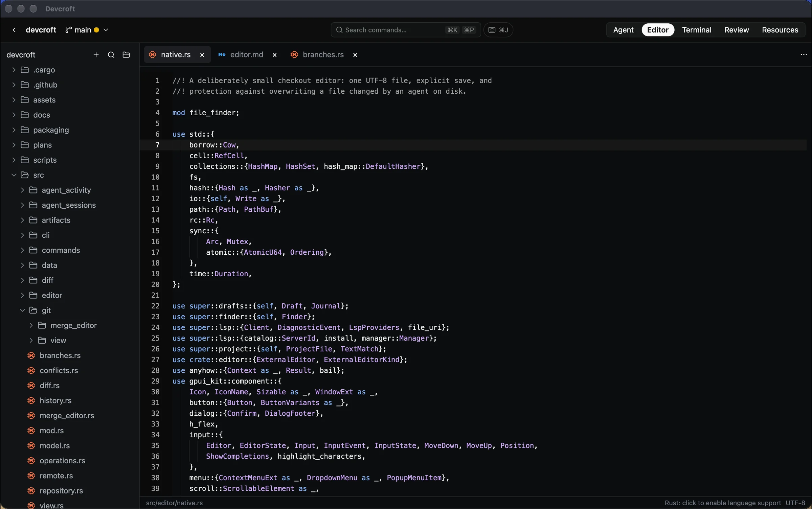Select the Editor view toggle
Viewport: 812px width, 509px height.
658,30
